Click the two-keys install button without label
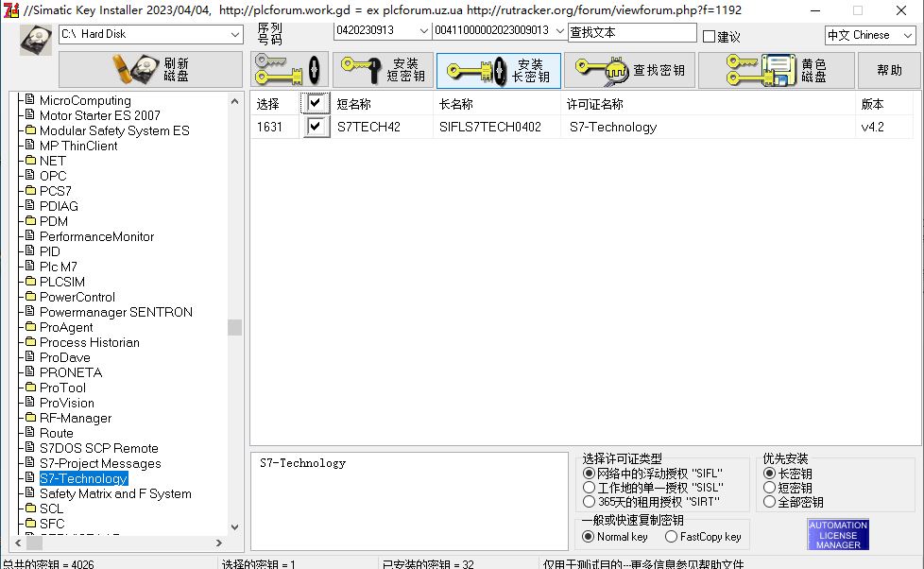The width and height of the screenshot is (924, 569). coord(289,70)
